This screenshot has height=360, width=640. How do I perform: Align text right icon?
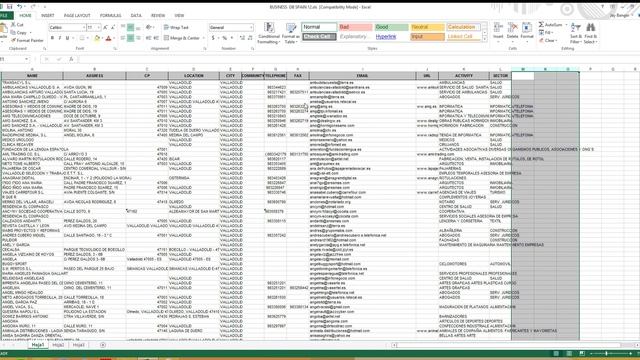(x=138, y=38)
